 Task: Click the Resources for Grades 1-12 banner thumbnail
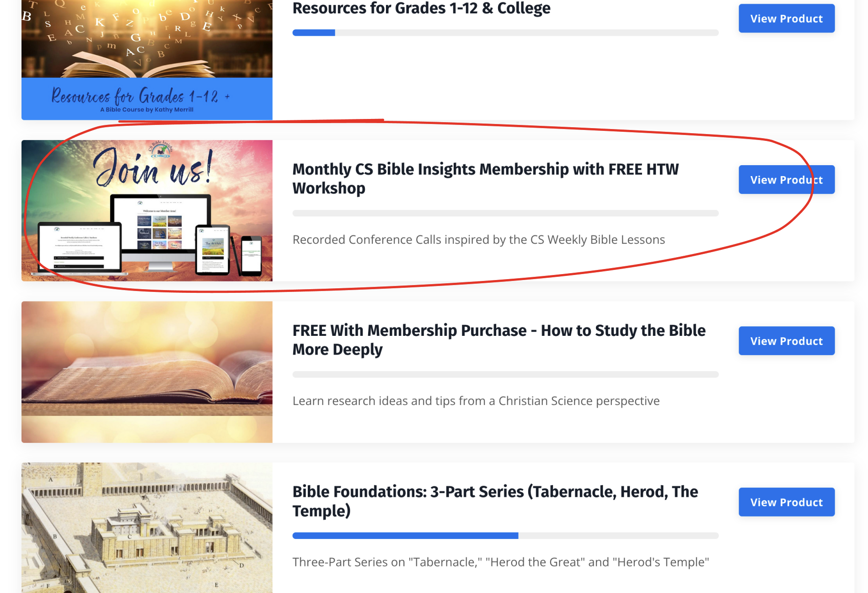tap(147, 60)
